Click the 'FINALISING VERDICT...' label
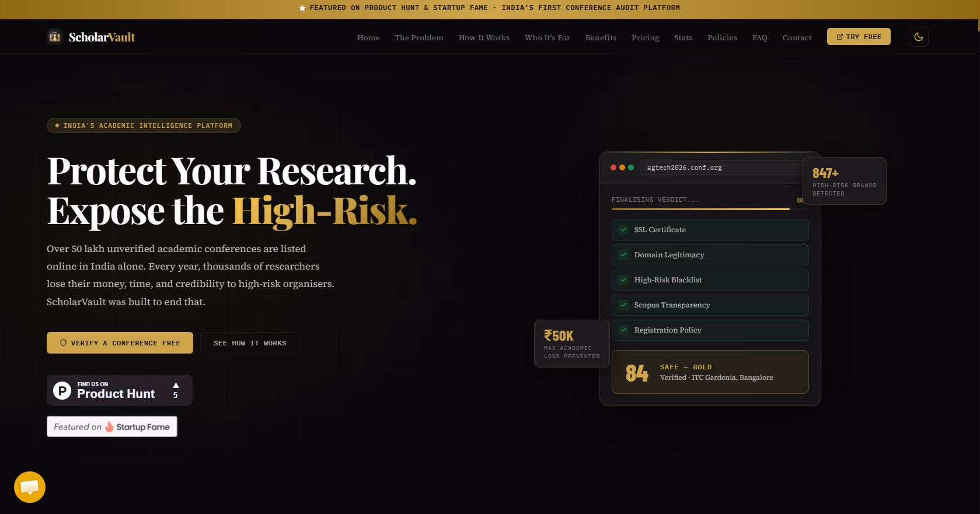The height and width of the screenshot is (514, 980). [655, 200]
